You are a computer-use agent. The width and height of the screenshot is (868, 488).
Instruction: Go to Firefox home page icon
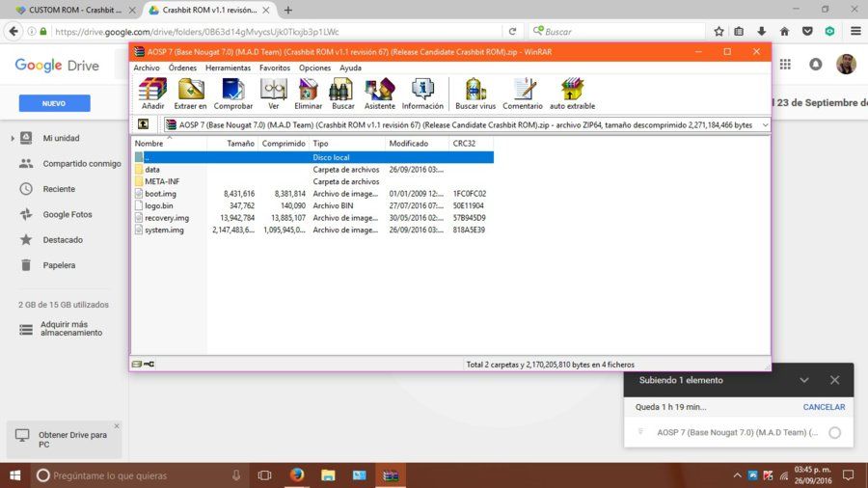(784, 32)
